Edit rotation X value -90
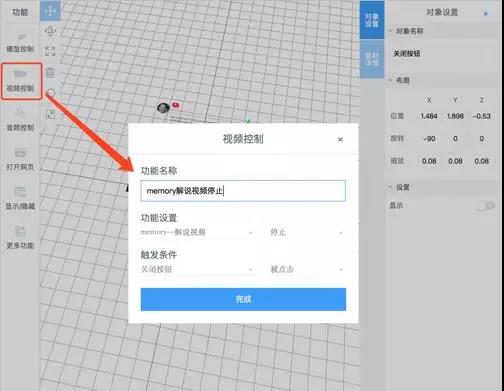Screen dimensions: 504x391 [429, 139]
